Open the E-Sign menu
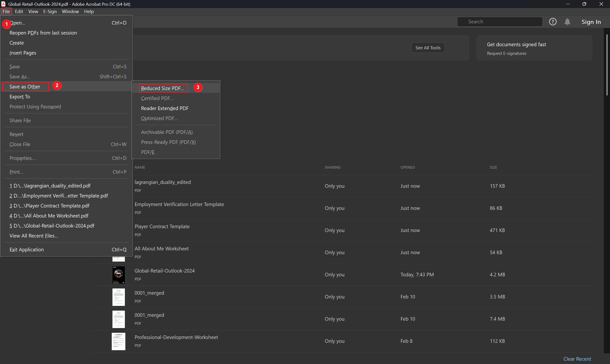 click(50, 11)
